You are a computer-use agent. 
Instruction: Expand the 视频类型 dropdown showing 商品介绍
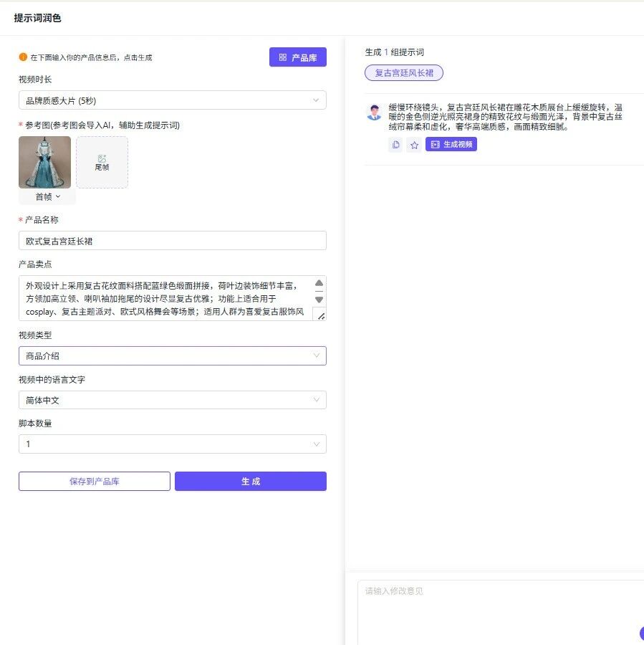[x=173, y=355]
